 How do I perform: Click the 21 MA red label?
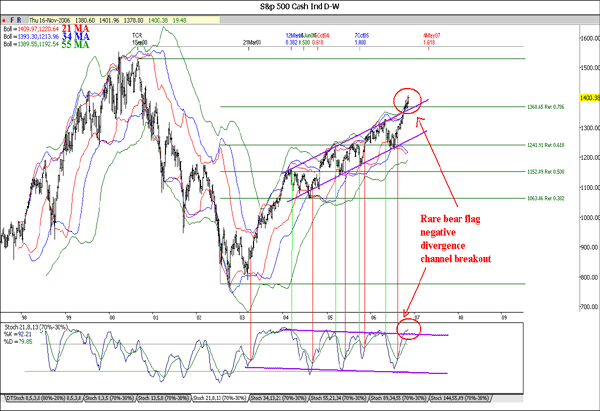[75, 29]
